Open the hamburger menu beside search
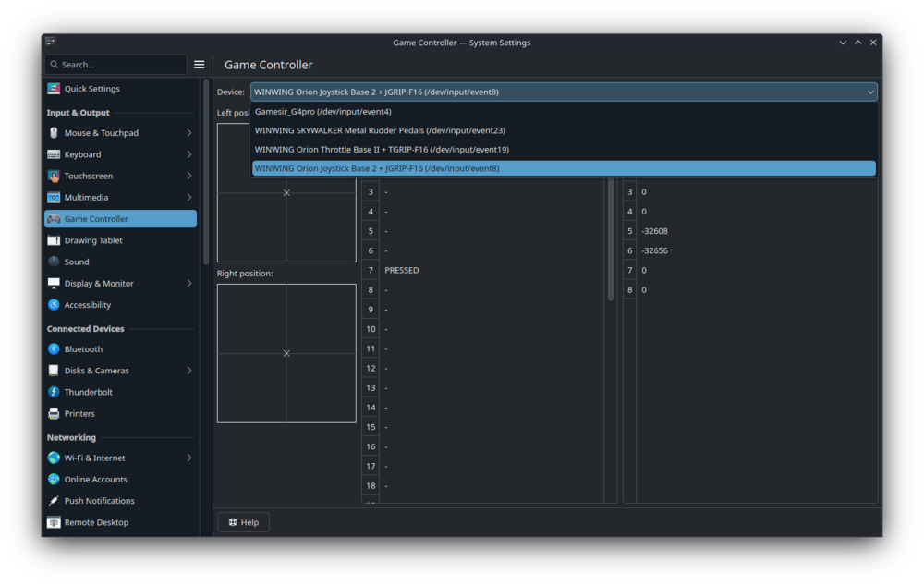The height and width of the screenshot is (586, 924). pos(200,65)
